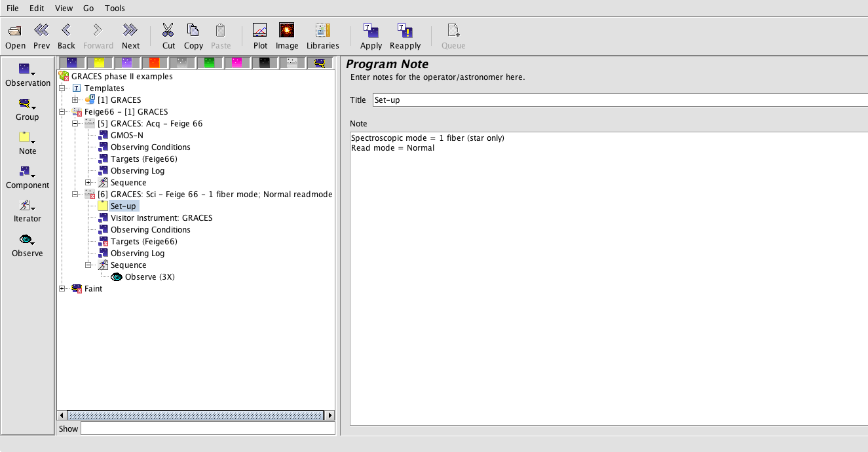
Task: Open the Tools menu
Action: click(x=115, y=8)
